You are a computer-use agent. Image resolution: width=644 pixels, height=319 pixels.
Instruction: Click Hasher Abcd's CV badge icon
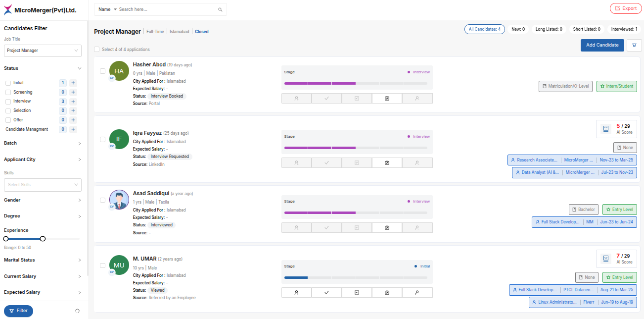click(112, 78)
